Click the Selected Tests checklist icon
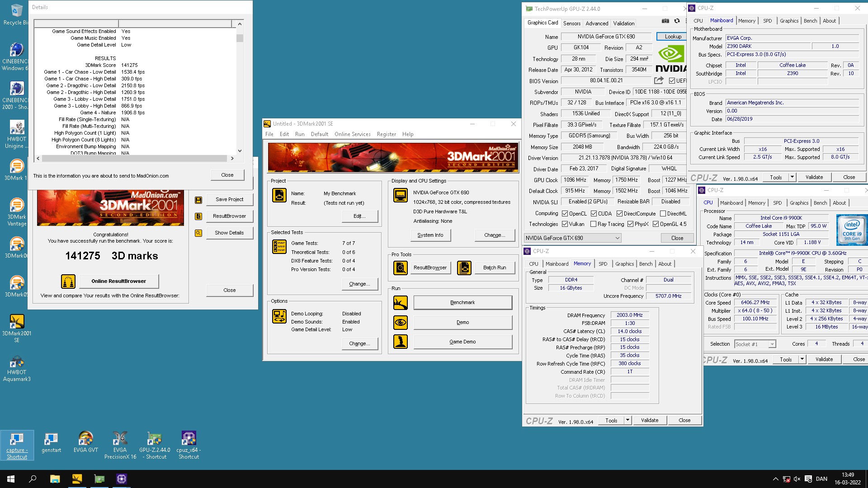The height and width of the screenshot is (488, 868). (x=279, y=247)
